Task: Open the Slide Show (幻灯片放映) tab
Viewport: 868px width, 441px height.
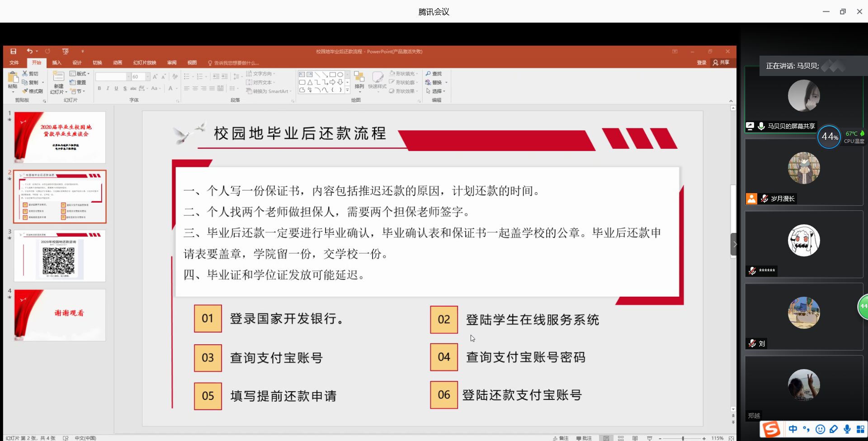Action: coord(145,63)
